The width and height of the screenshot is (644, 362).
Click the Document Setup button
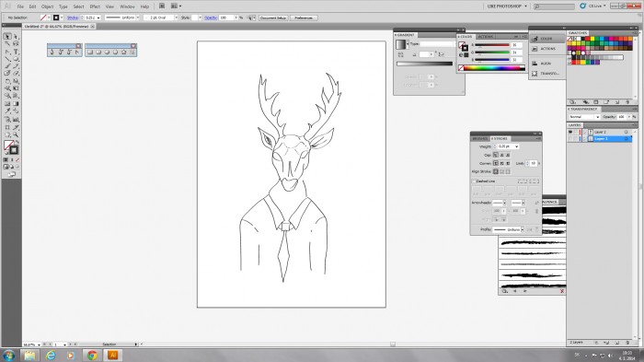coord(273,18)
